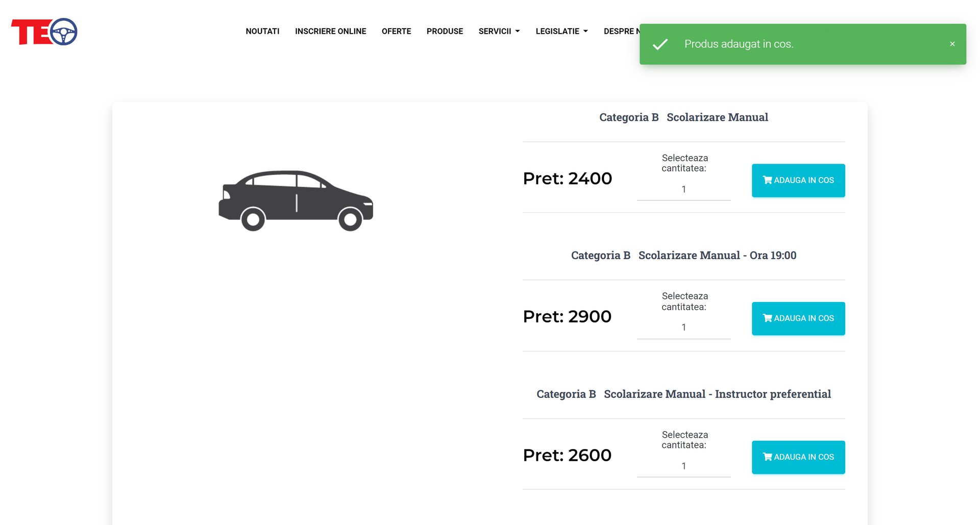Click the car illustration image
This screenshot has height=525, width=980.
point(296,201)
